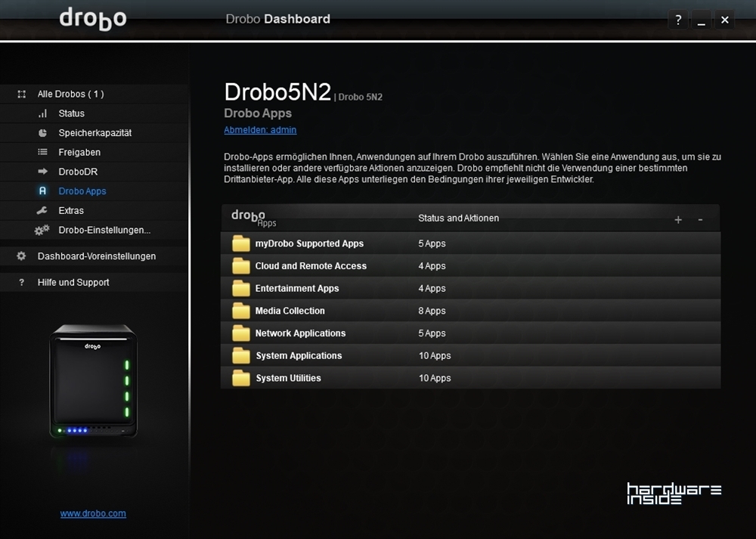Click the Drobo-Einstellungen gears icon
This screenshot has width=756, height=539.
coord(42,230)
